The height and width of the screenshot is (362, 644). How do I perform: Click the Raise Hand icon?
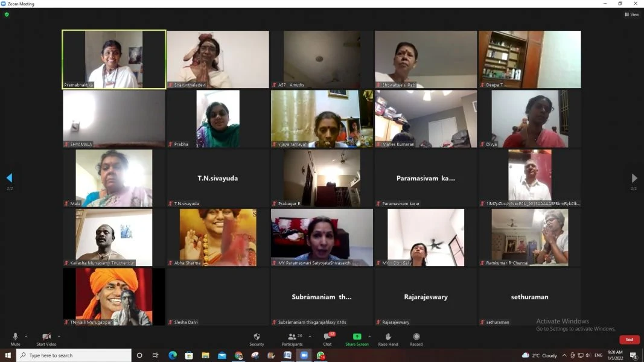[x=388, y=337]
